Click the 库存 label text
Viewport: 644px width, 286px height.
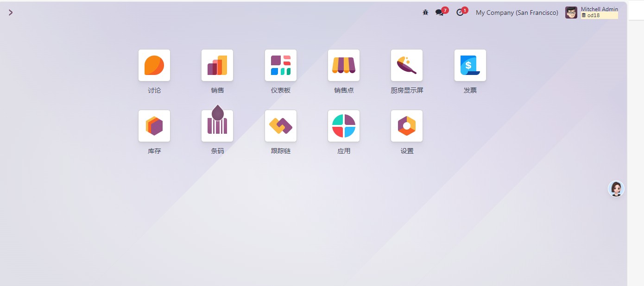[154, 151]
